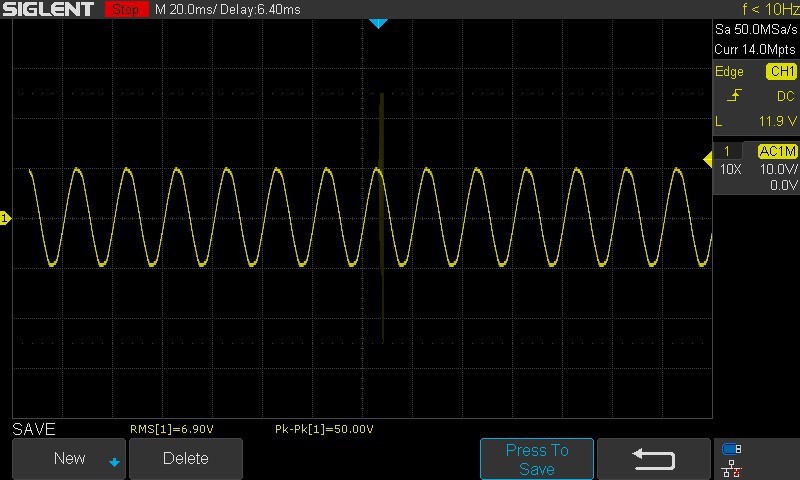Click the DC trigger coupling label
800x480 pixels.
[786, 96]
